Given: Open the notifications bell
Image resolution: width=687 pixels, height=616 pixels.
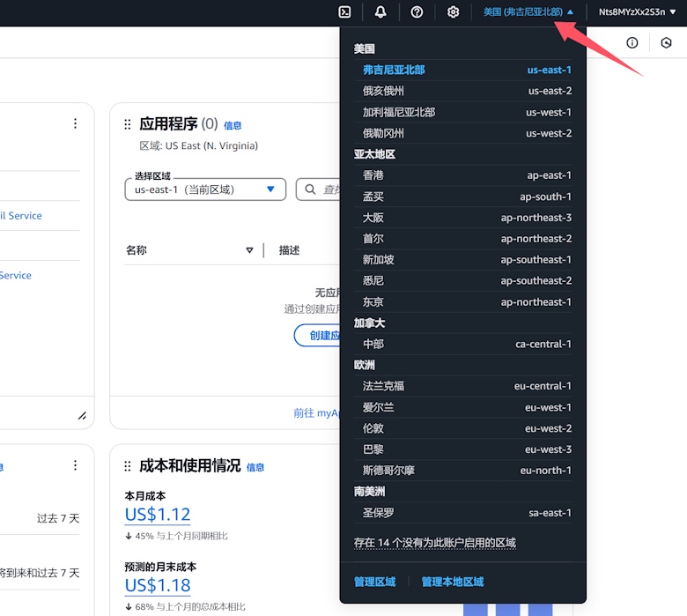Looking at the screenshot, I should [x=380, y=11].
